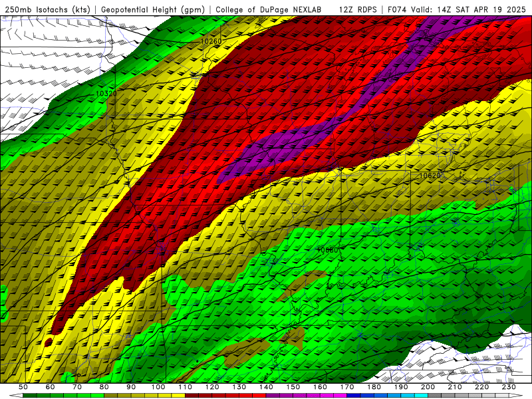Click the 160 value on the color scale
532x399 pixels.
(x=320, y=387)
